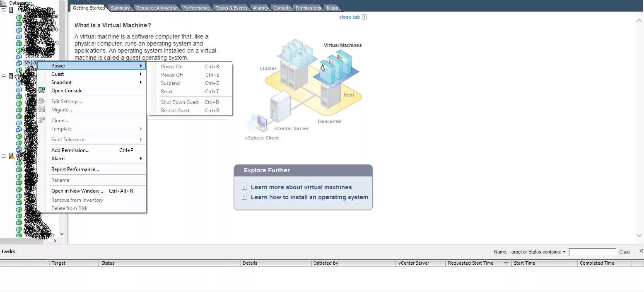Viewport: 644px width, 292px height.
Task: Click document icon beside Learn how to install
Action: tap(244, 197)
